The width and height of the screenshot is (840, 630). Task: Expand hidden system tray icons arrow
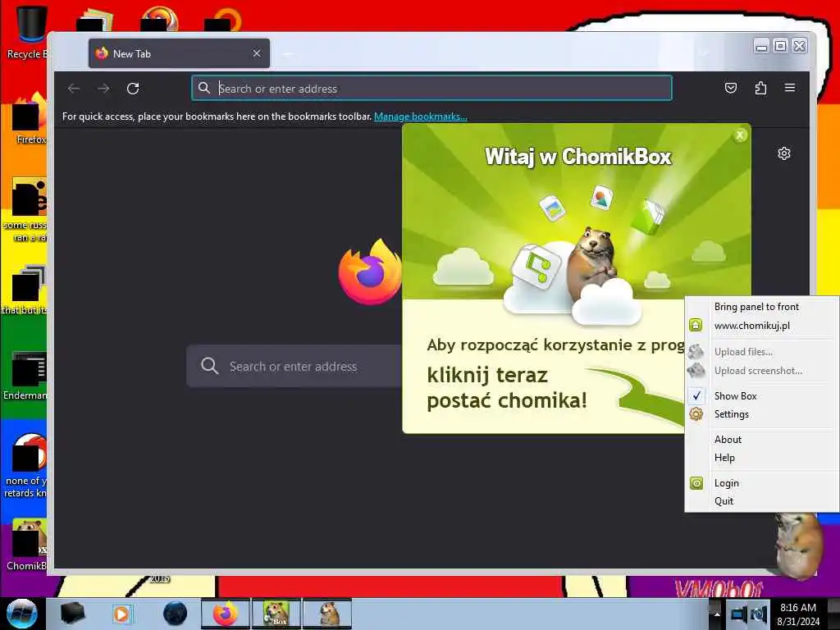click(x=716, y=614)
